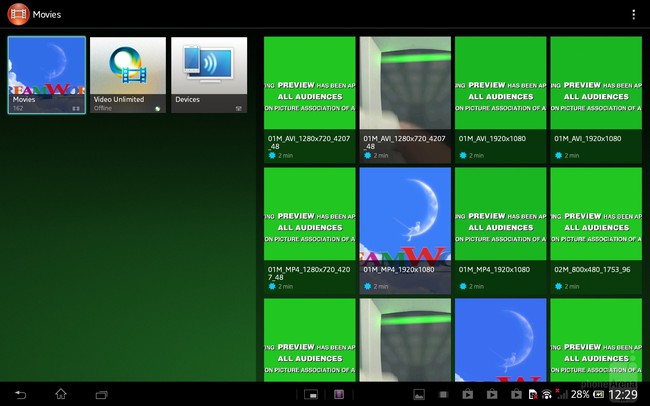The image size is (650, 406).
Task: Open the Video Unlimited tile
Action: click(x=128, y=75)
